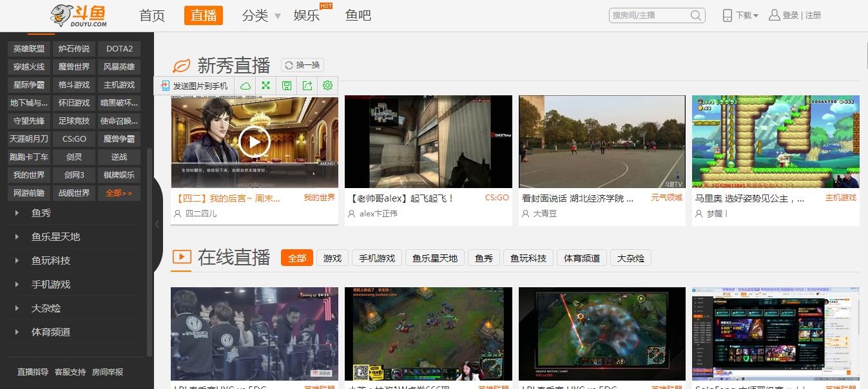Click stream title 【四二】我的后宫~ 周末
The image size is (868, 389).
click(228, 198)
